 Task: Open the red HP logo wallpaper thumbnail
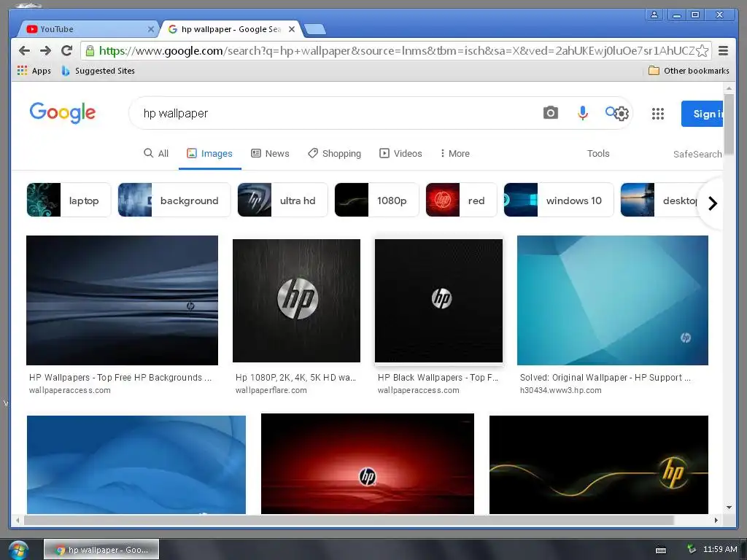(x=368, y=464)
